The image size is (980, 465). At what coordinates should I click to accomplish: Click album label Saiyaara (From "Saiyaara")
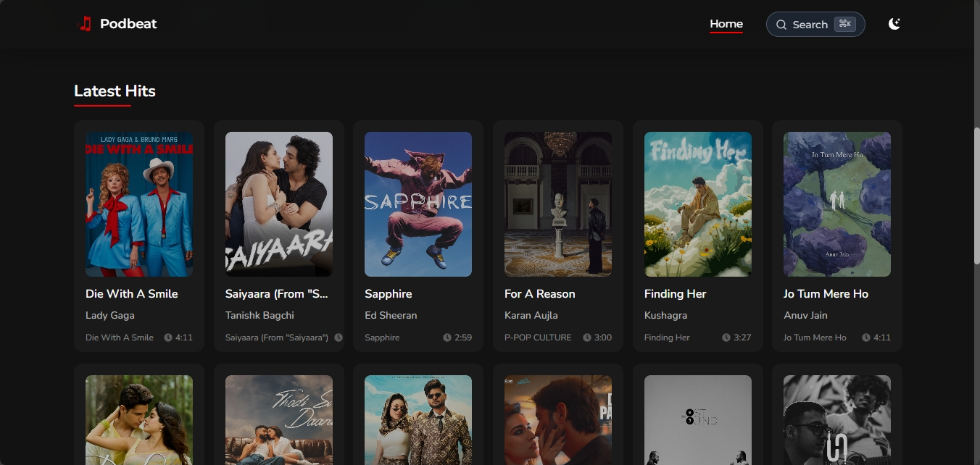277,338
